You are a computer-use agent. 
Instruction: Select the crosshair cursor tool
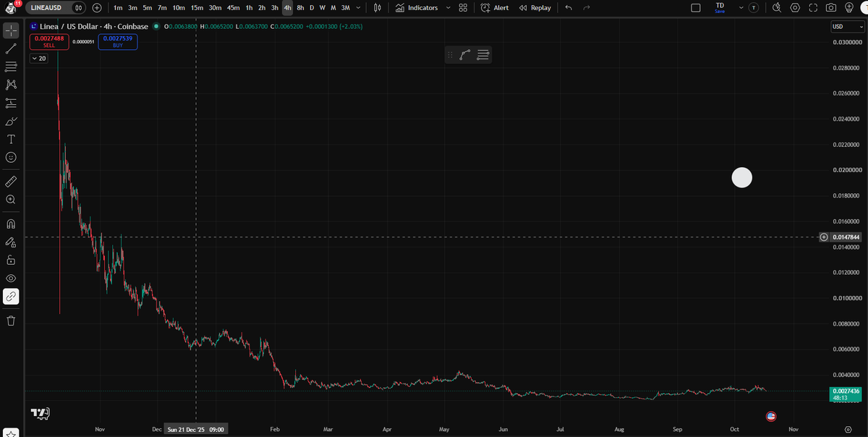11,31
